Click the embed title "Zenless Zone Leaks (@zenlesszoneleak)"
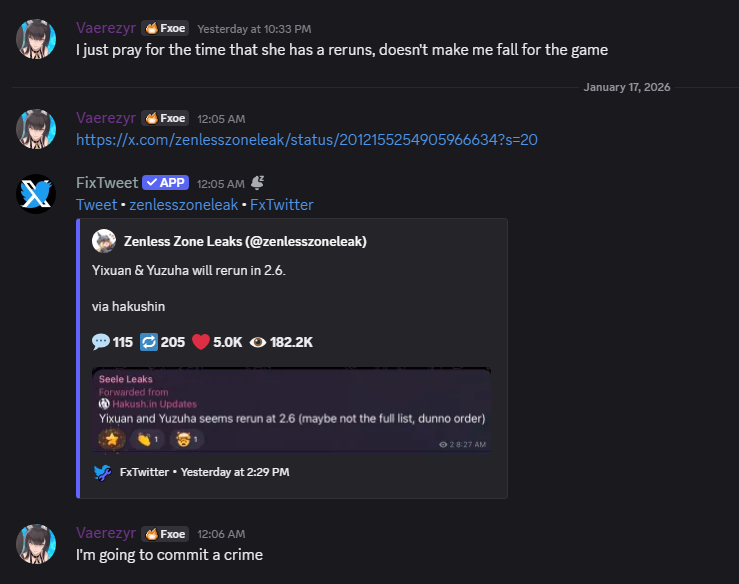 coord(245,241)
